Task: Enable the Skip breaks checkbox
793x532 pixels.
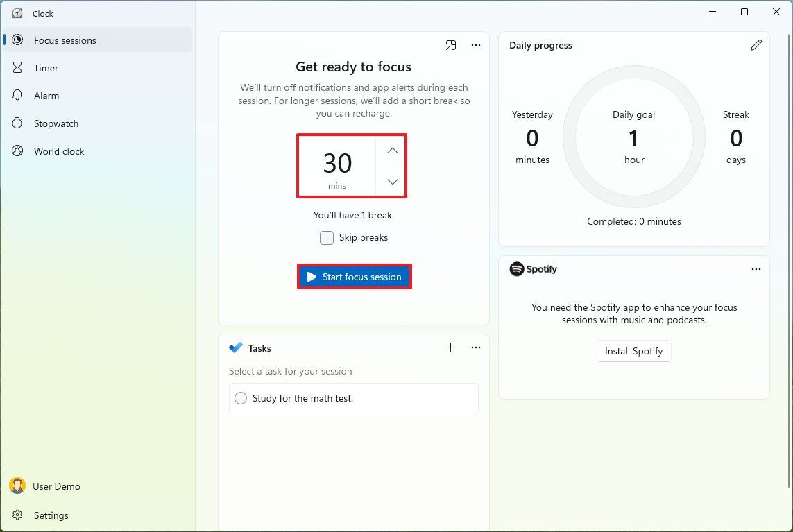Action: coord(327,238)
